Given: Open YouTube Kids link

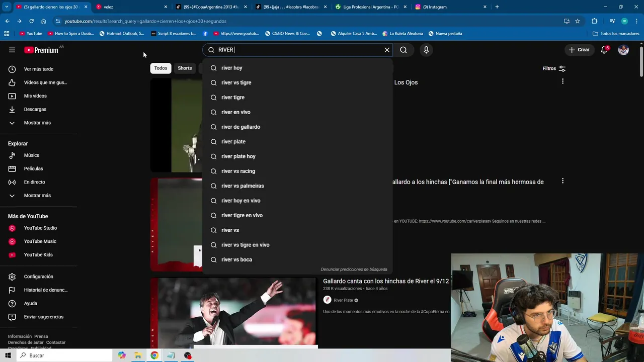Looking at the screenshot, I should (39, 255).
